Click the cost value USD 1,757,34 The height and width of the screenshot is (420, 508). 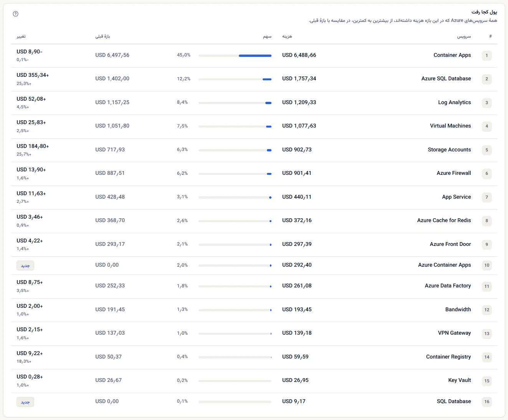point(299,78)
